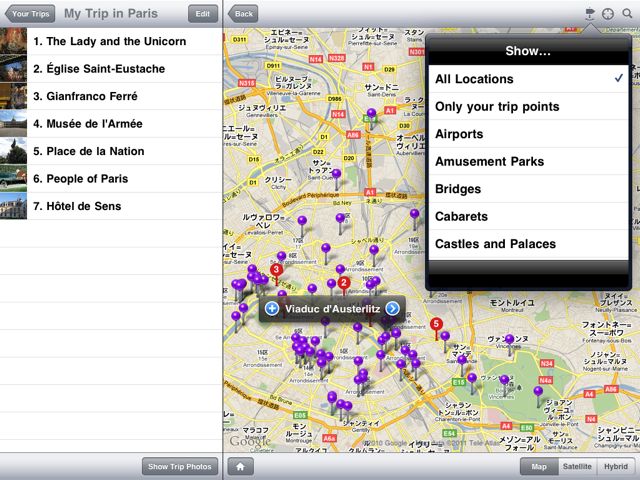Select red map pin number 2

pyautogui.click(x=344, y=283)
